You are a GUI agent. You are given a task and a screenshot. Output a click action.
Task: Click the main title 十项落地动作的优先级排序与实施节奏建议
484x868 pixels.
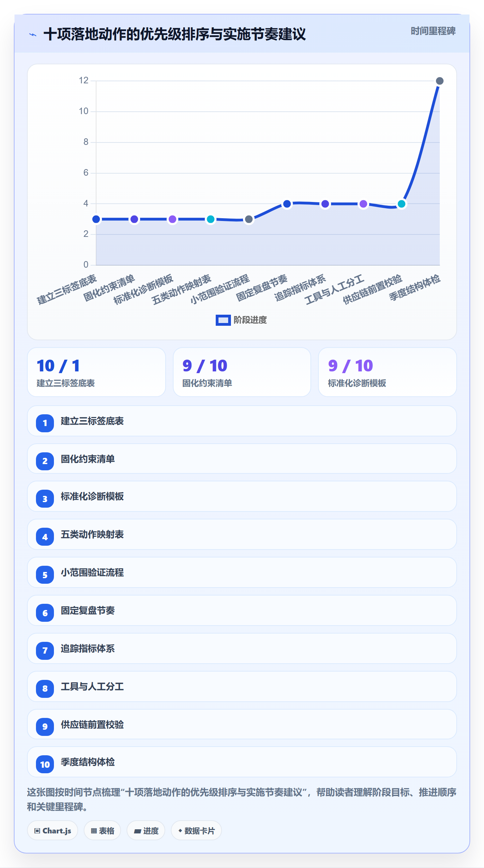(175, 34)
